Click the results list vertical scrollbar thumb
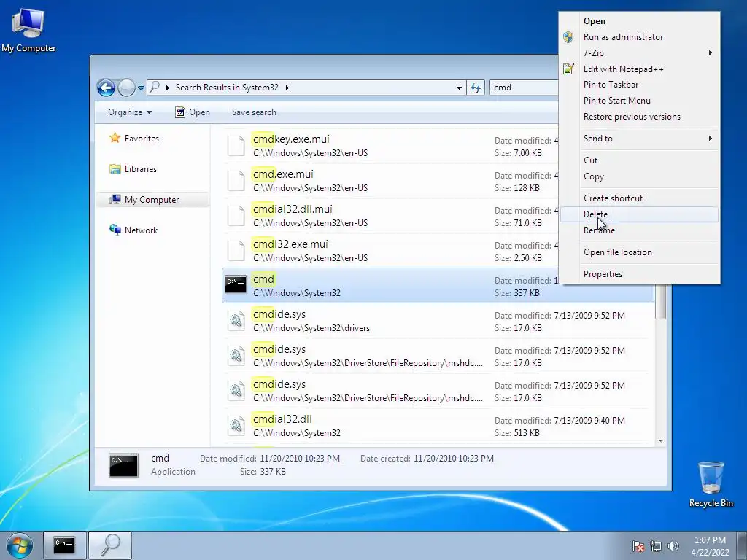Image resolution: width=747 pixels, height=560 pixels. pos(661,301)
